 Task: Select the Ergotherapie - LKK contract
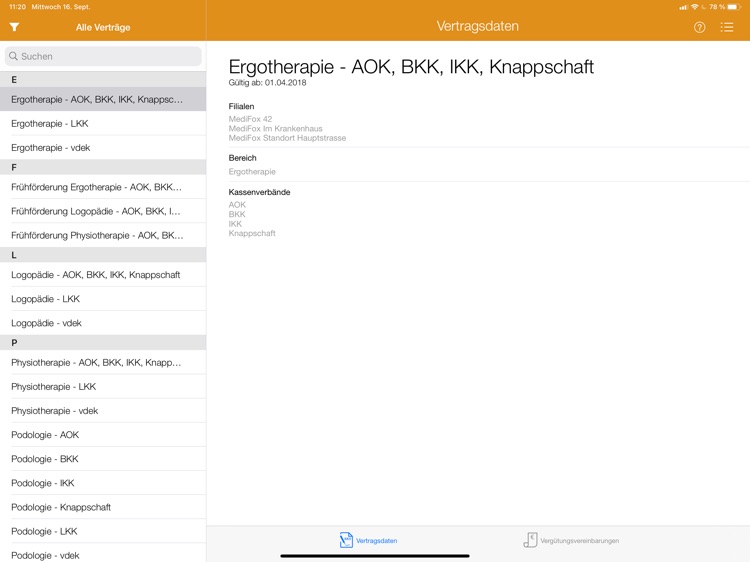(x=103, y=123)
